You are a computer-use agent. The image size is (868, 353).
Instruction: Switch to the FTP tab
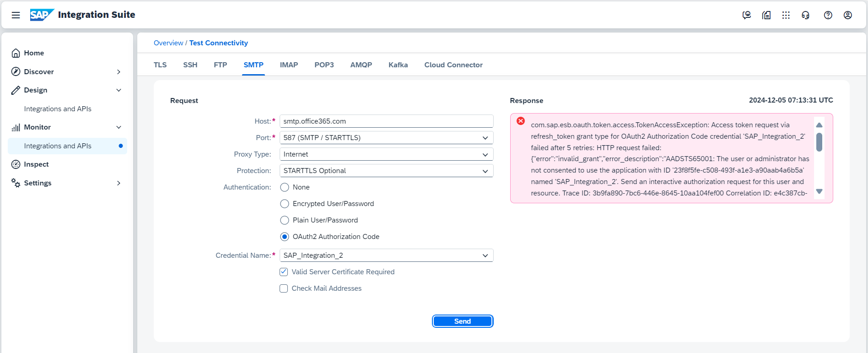click(221, 65)
